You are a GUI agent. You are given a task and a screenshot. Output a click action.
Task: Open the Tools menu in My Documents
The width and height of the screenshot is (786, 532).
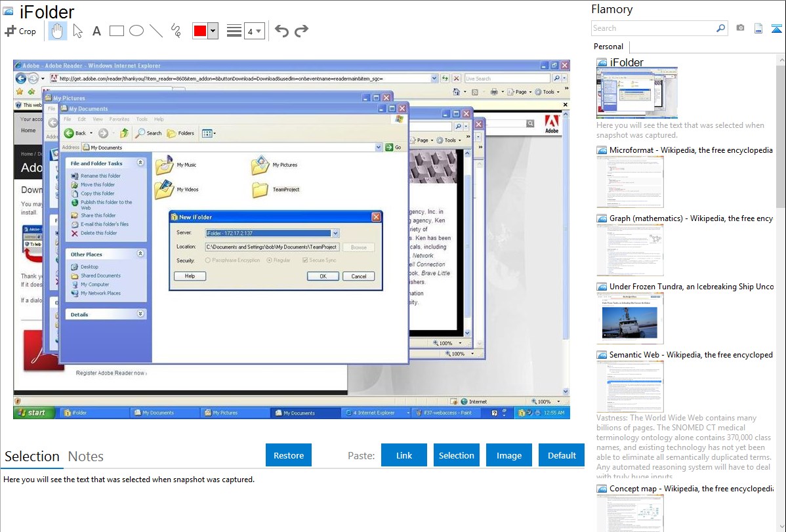(142, 119)
